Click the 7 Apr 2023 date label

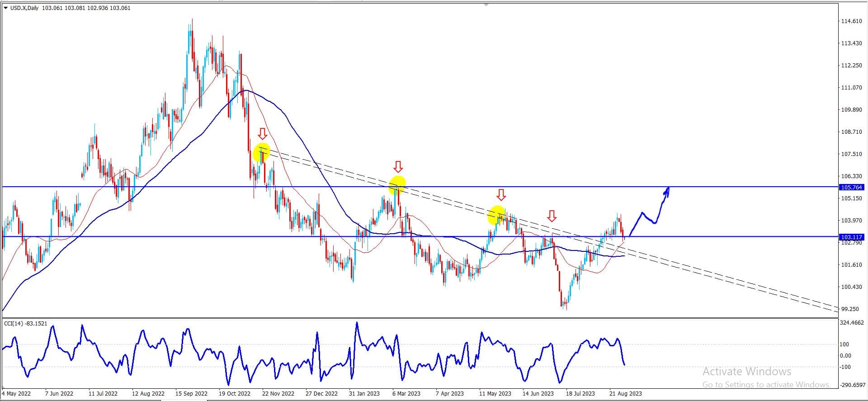pyautogui.click(x=450, y=394)
